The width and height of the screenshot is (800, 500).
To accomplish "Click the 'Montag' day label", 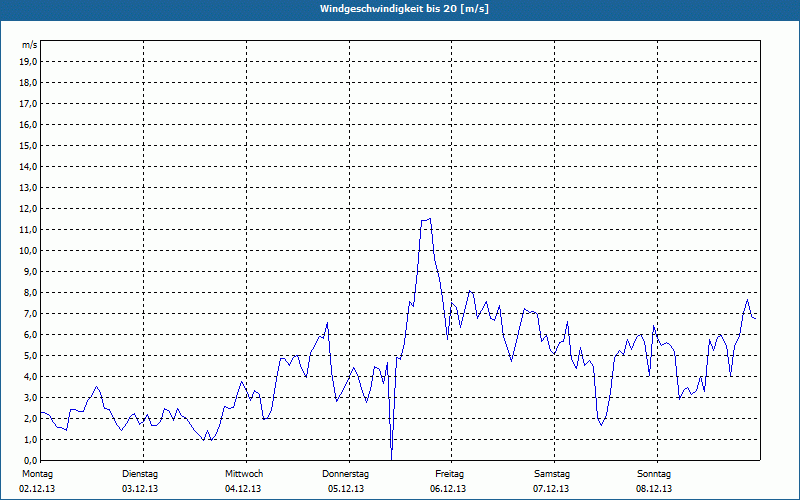I will click(x=37, y=474).
